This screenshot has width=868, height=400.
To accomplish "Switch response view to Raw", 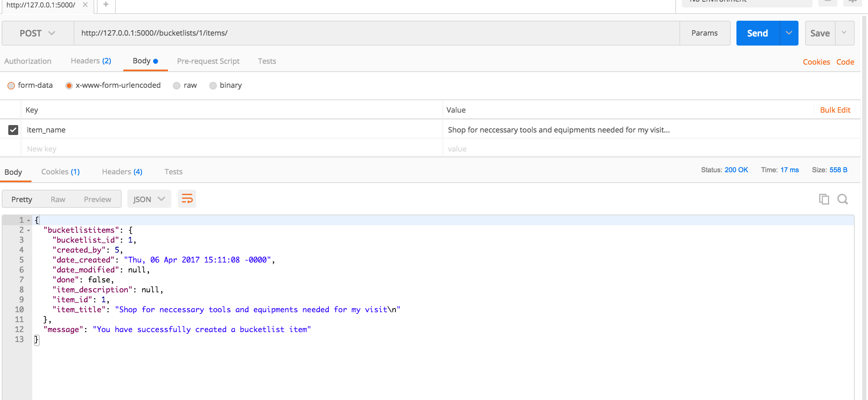I will tap(58, 199).
